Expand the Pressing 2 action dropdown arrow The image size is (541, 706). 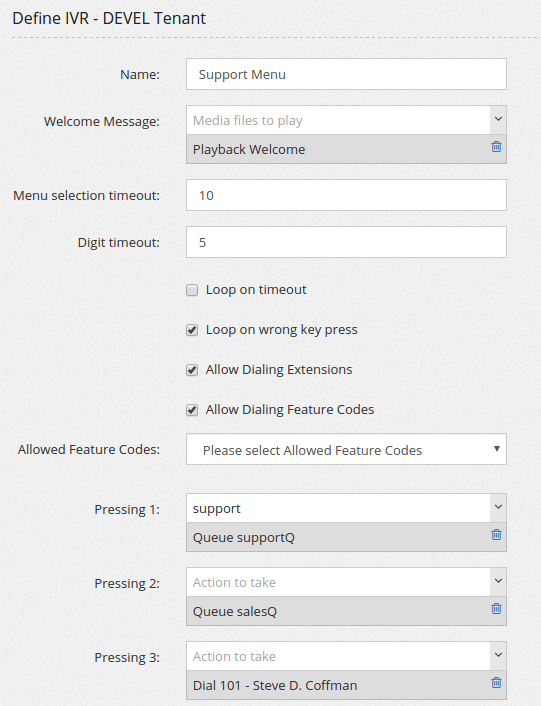pos(498,581)
